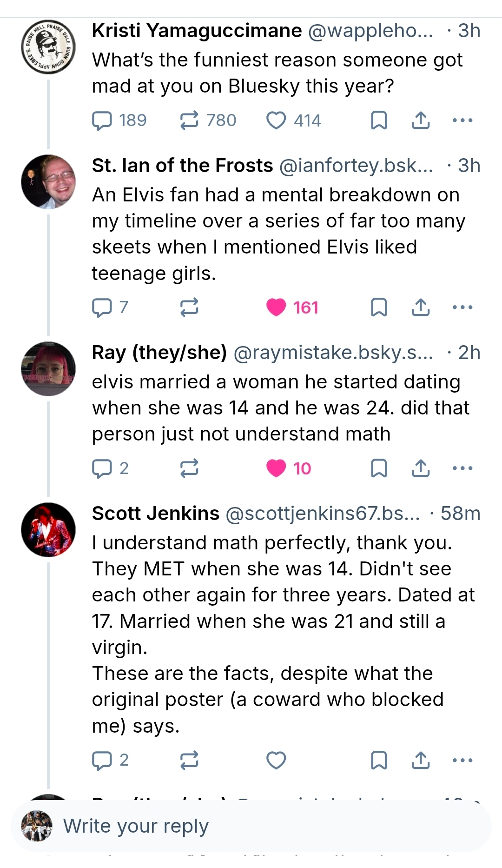Bookmark Kristi Yamaguccimane's post

tap(379, 120)
